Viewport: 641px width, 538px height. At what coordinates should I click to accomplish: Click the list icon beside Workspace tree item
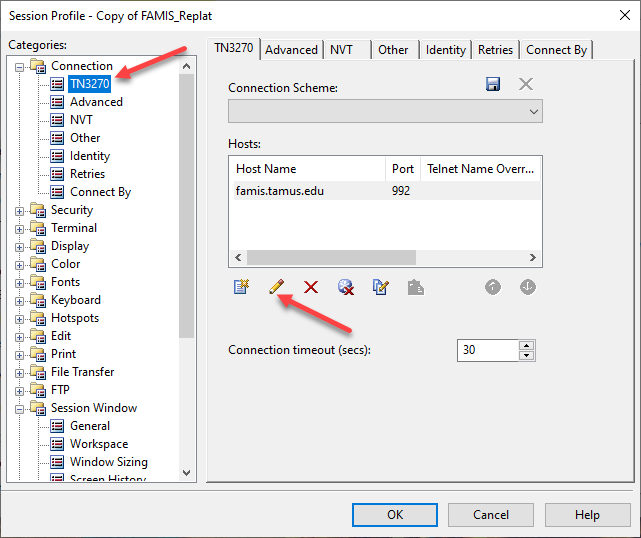pos(57,444)
